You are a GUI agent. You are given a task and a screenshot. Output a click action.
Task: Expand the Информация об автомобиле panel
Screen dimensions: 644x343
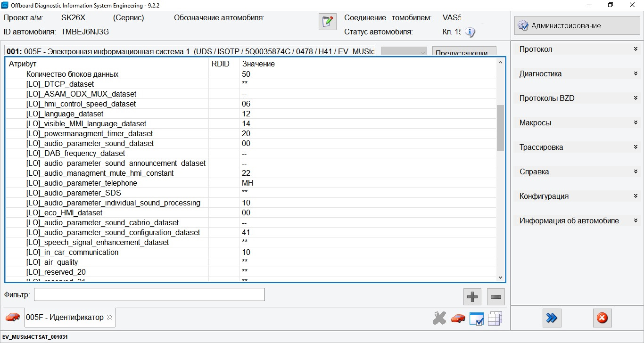579,220
